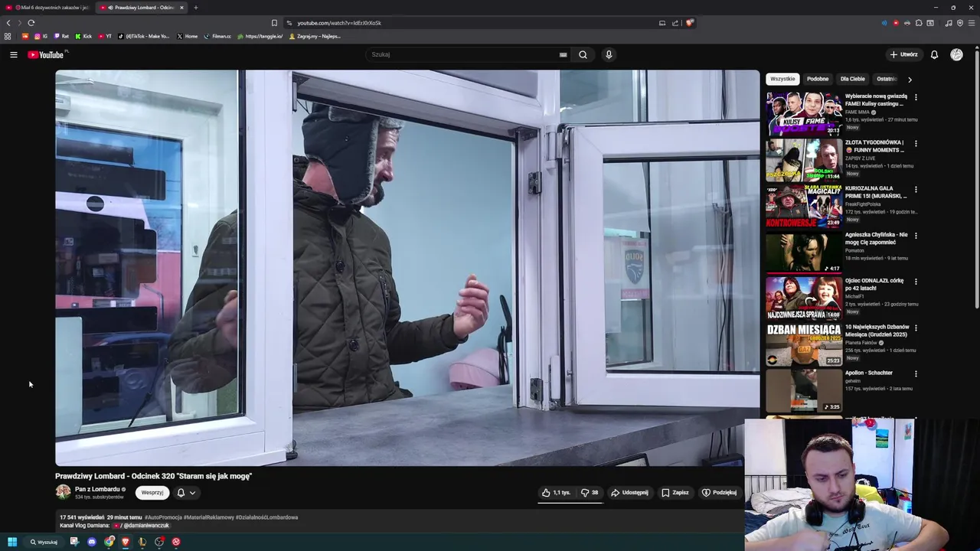
Task: Open the browser extensions puzzle icon
Action: click(x=919, y=23)
